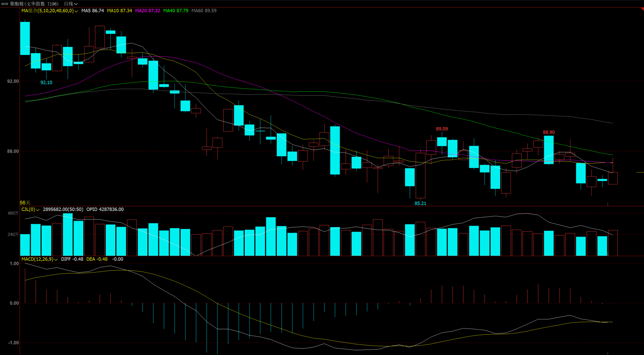Open the CJL(0) volume indicator dropdown

pyautogui.click(x=30, y=210)
